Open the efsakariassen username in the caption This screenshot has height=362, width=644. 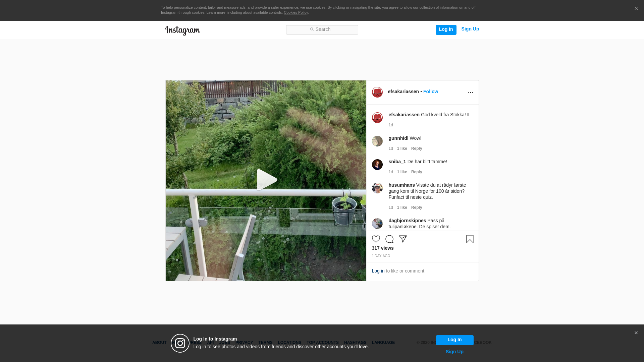point(404,115)
